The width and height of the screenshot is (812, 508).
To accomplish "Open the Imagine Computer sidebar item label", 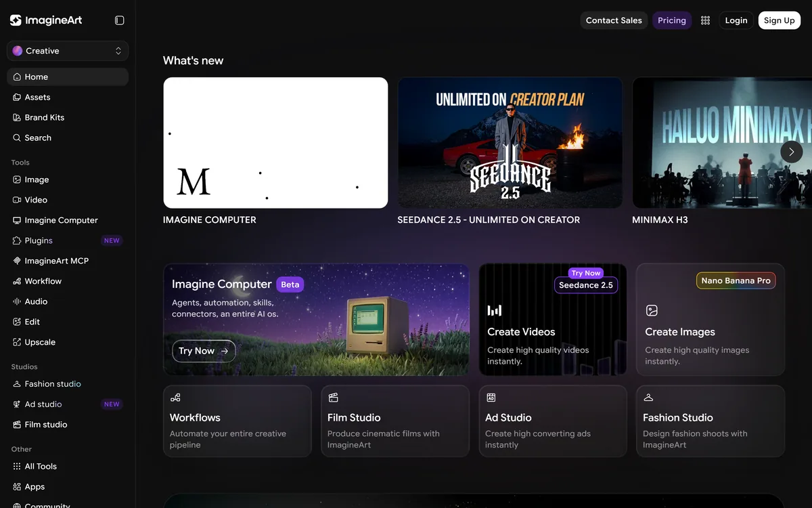I will coord(62,220).
